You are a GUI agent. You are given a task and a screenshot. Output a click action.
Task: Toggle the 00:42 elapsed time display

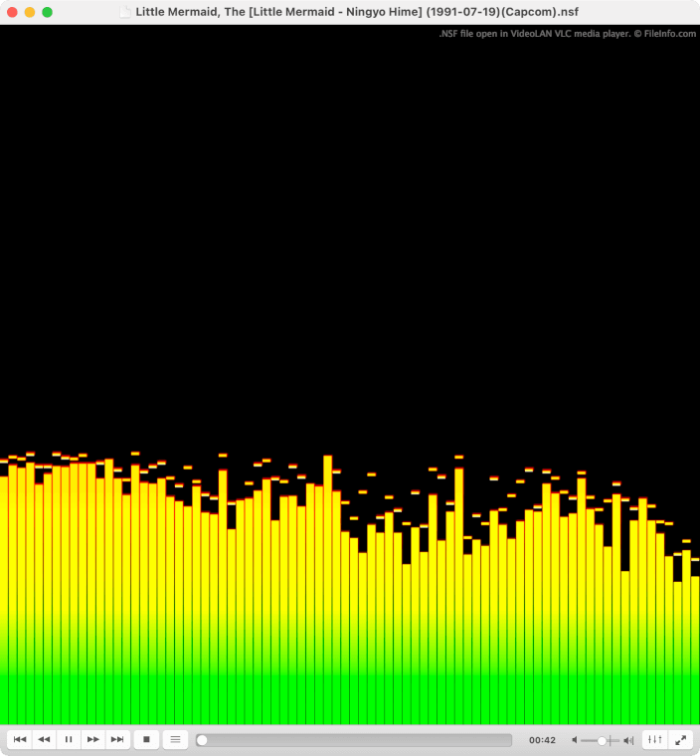pyautogui.click(x=542, y=740)
